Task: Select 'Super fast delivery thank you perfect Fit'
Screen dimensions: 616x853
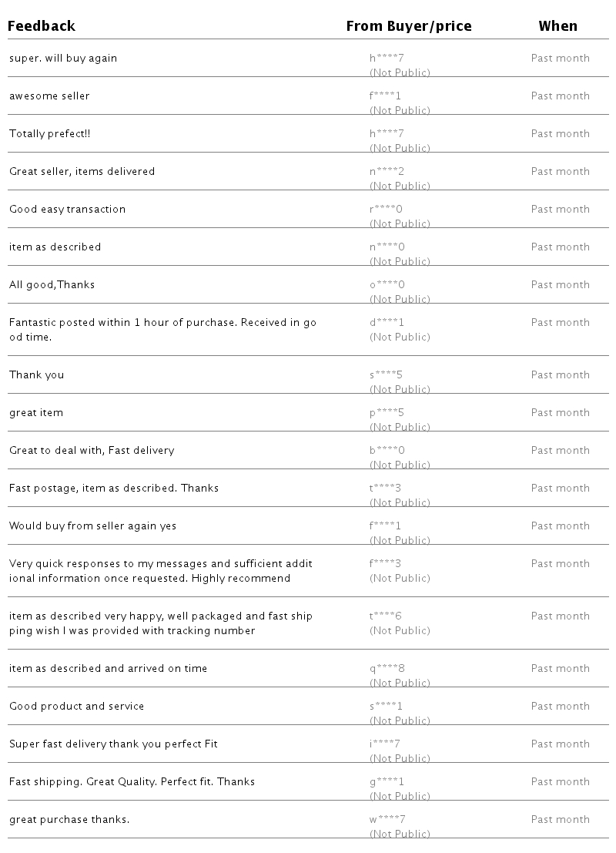Action: pos(114,744)
